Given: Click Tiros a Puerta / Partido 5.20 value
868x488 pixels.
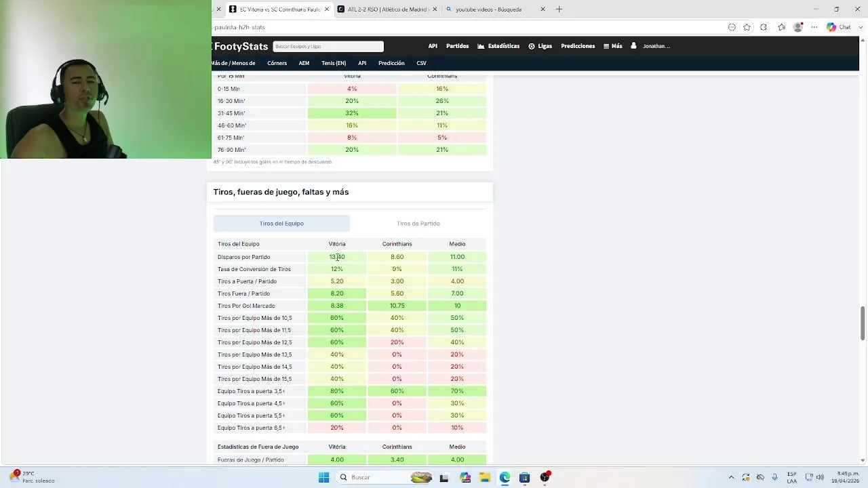Looking at the screenshot, I should click(x=337, y=281).
